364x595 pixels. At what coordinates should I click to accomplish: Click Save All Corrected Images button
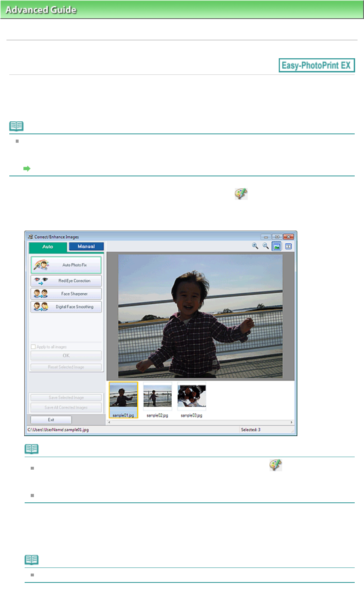(66, 407)
